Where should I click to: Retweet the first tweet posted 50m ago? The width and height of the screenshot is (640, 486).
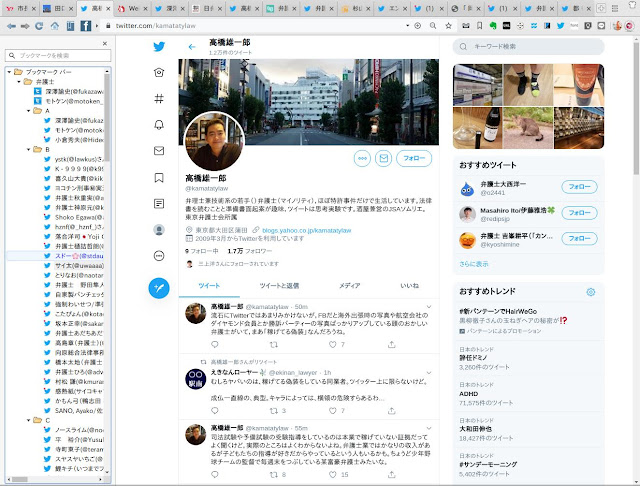pyautogui.click(x=274, y=345)
